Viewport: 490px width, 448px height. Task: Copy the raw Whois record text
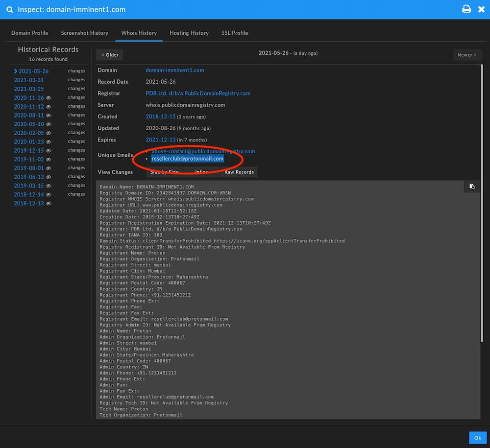[x=471, y=187]
